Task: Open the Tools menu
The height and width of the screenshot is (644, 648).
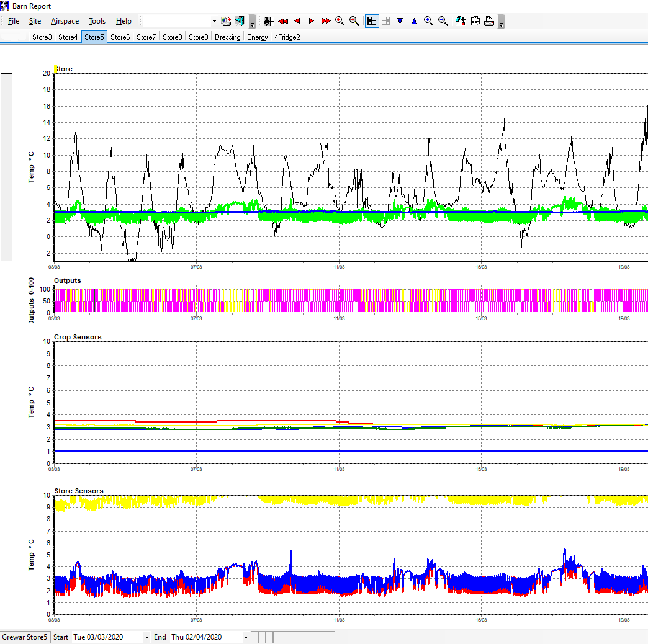Action: (x=97, y=21)
